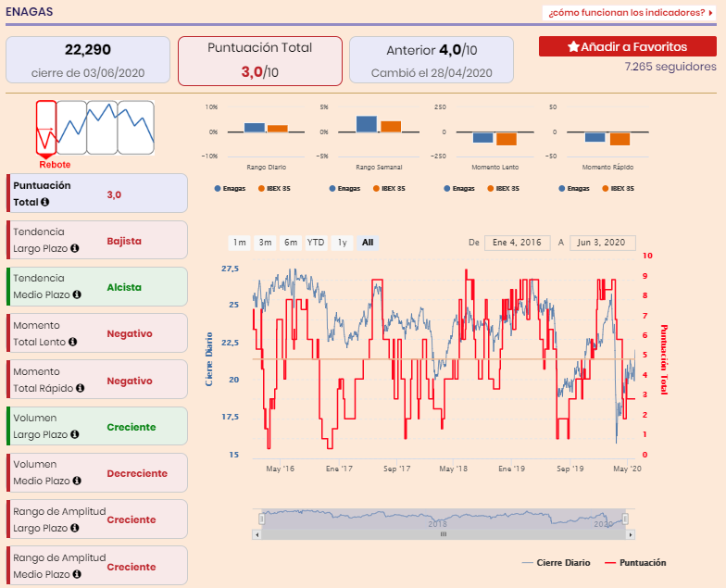Select Volumen Medio Plazo Decreciente row
This screenshot has height=588, width=726.
97,472
